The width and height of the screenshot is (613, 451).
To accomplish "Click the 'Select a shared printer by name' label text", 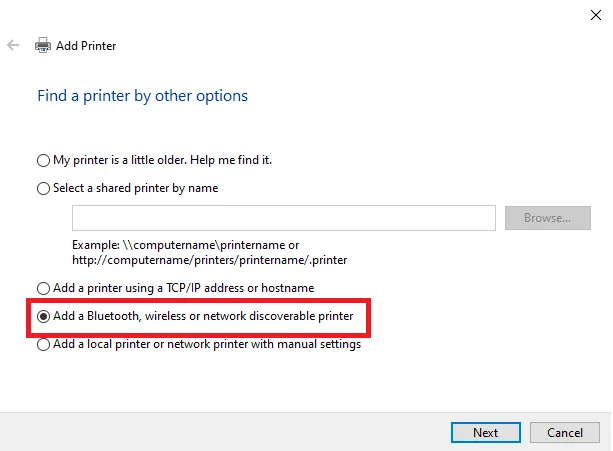I will click(135, 188).
